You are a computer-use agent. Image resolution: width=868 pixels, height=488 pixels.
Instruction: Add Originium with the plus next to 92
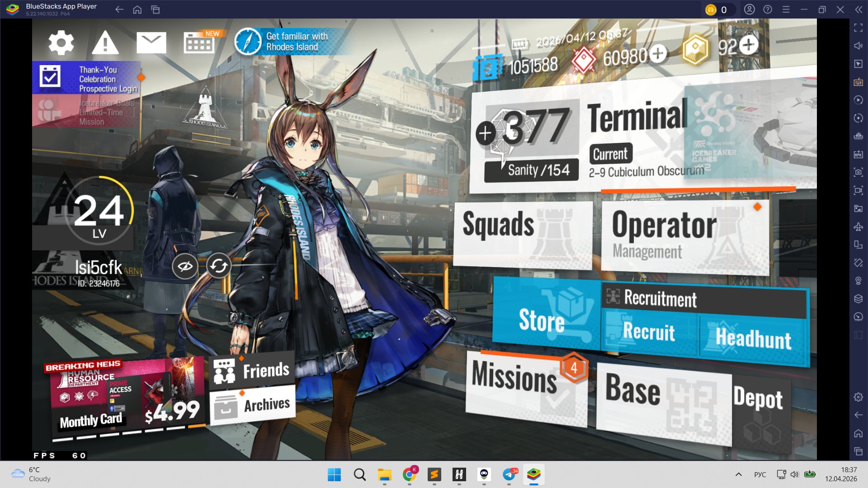click(749, 45)
